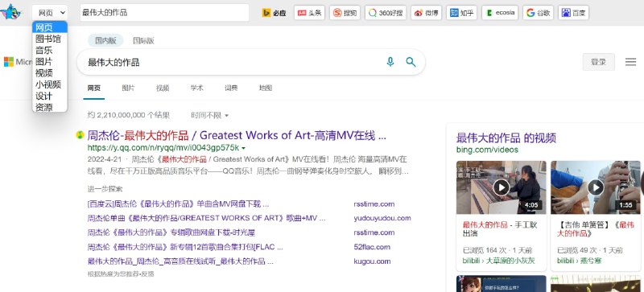Play the 1:55 guitar clarinet video

[x=596, y=187]
